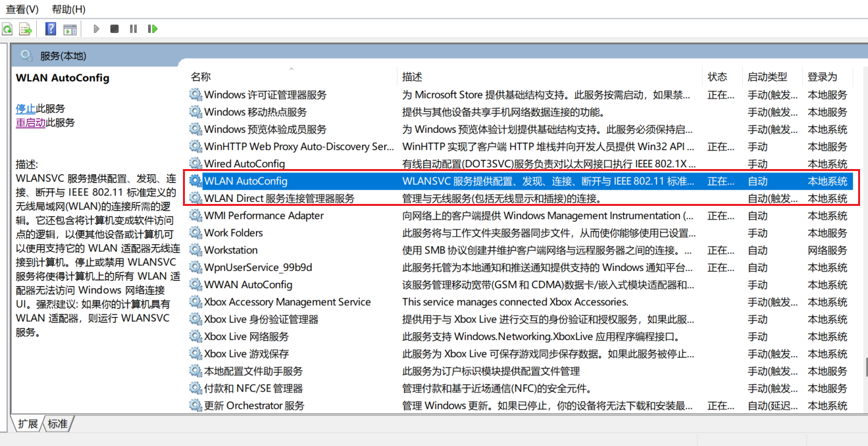Select the Wired AutoConfig service name
The width and height of the screenshot is (868, 446).
point(245,164)
